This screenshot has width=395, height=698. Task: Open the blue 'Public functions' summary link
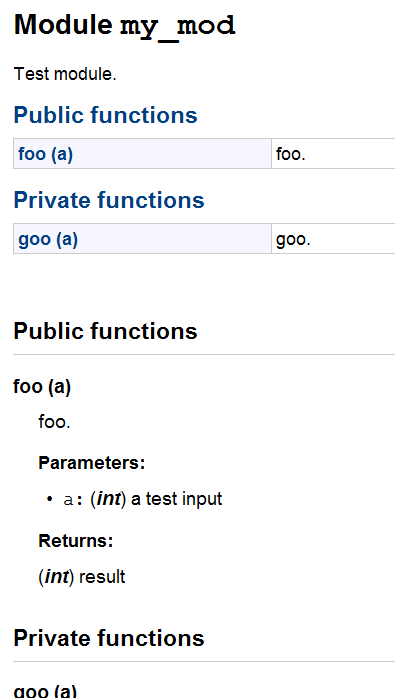(106, 115)
